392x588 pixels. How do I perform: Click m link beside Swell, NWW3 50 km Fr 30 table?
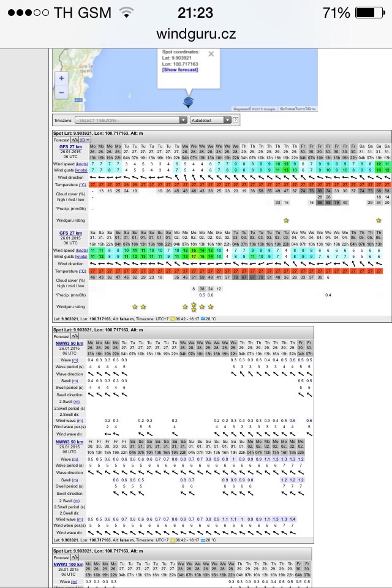click(75, 480)
